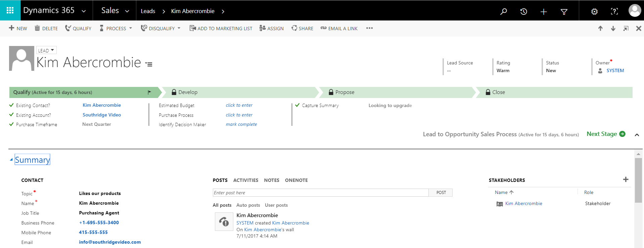Image resolution: width=644 pixels, height=248 pixels.
Task: Click the ASSIGN command
Action: click(x=271, y=28)
